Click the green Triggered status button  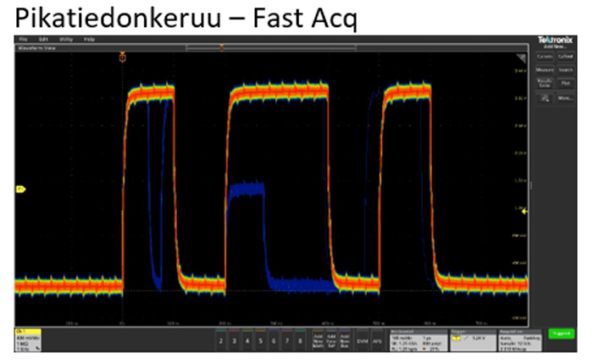pyautogui.click(x=559, y=335)
